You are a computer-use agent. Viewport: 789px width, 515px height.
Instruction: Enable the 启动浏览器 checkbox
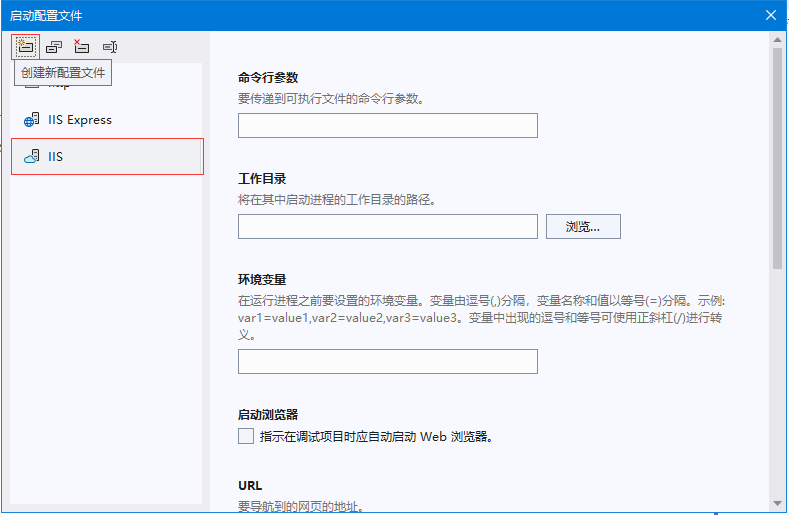[246, 436]
